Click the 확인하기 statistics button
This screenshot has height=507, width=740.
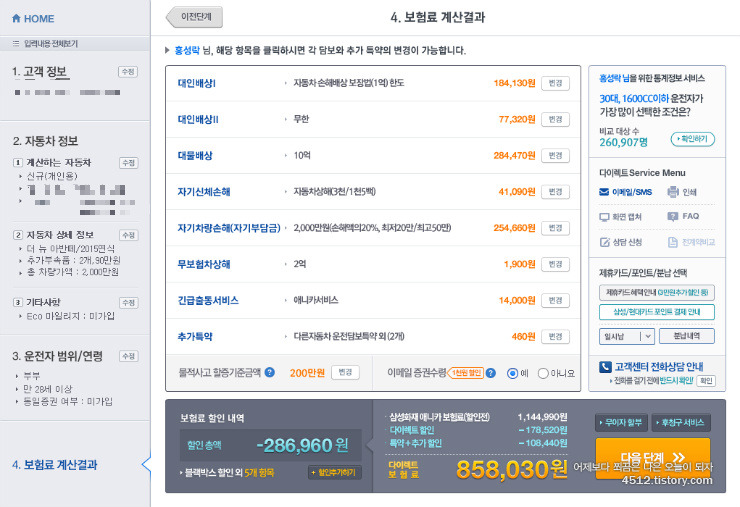pyautogui.click(x=692, y=139)
